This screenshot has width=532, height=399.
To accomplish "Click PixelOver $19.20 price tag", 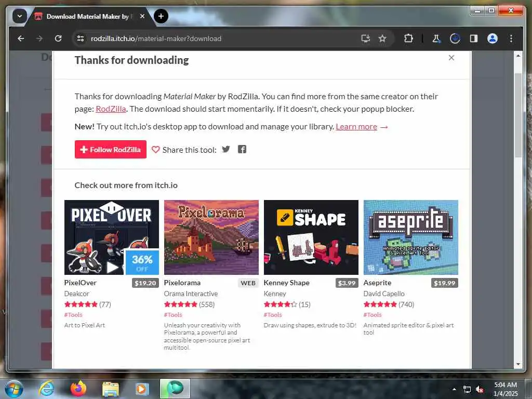I will (145, 283).
